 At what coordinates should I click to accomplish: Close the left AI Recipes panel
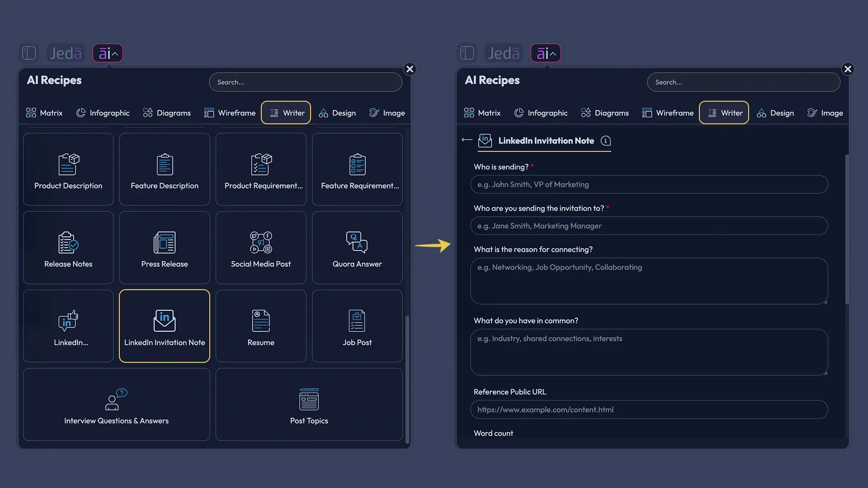(x=410, y=69)
